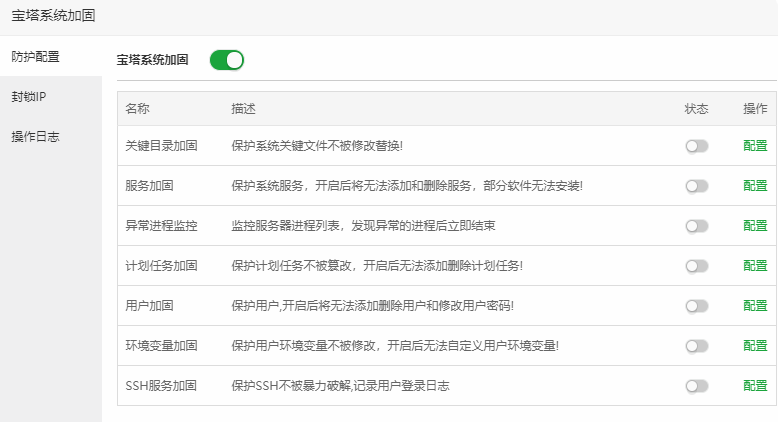Screen dimensions: 778x422
Task: Click 宝塔系统加固 label beside main switch
Action: click(152, 60)
